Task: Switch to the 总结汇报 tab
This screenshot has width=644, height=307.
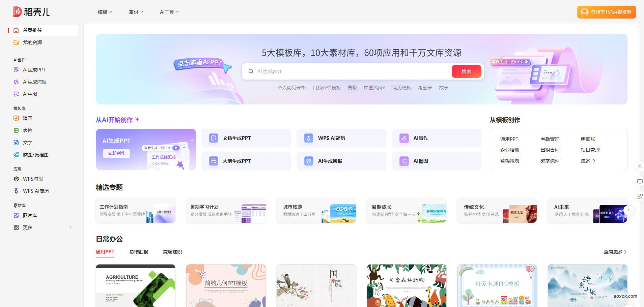Action: click(x=138, y=252)
